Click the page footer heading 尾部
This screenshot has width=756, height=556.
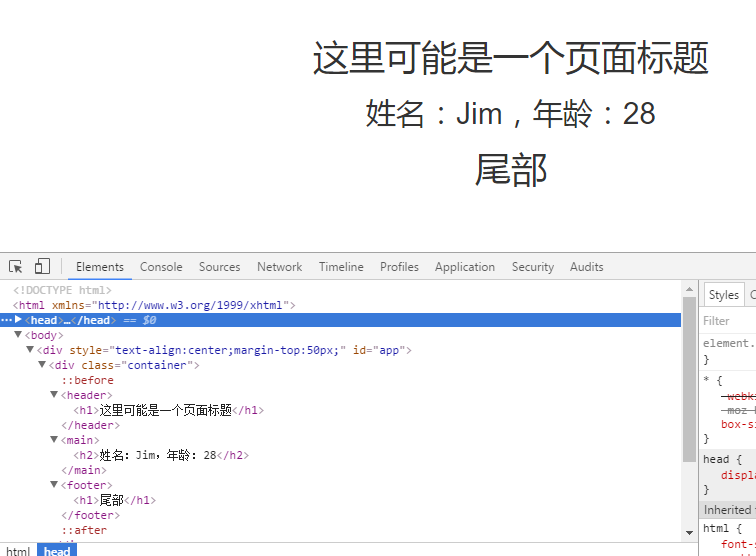(x=511, y=170)
